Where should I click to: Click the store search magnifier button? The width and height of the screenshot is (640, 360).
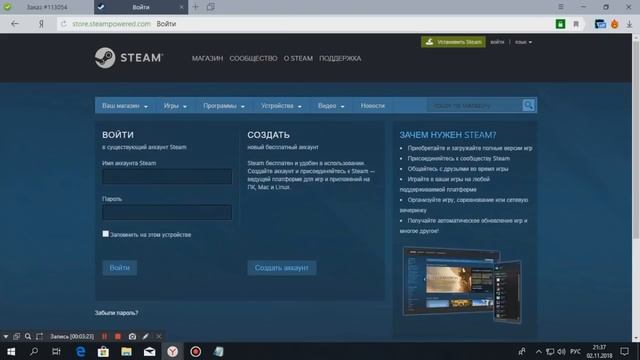(528, 105)
